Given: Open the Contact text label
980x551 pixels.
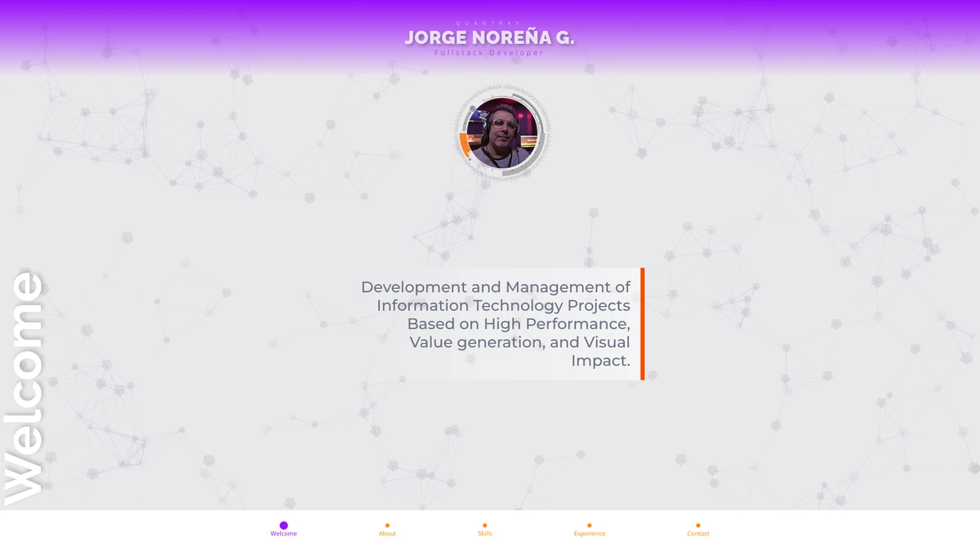Looking at the screenshot, I should 698,534.
